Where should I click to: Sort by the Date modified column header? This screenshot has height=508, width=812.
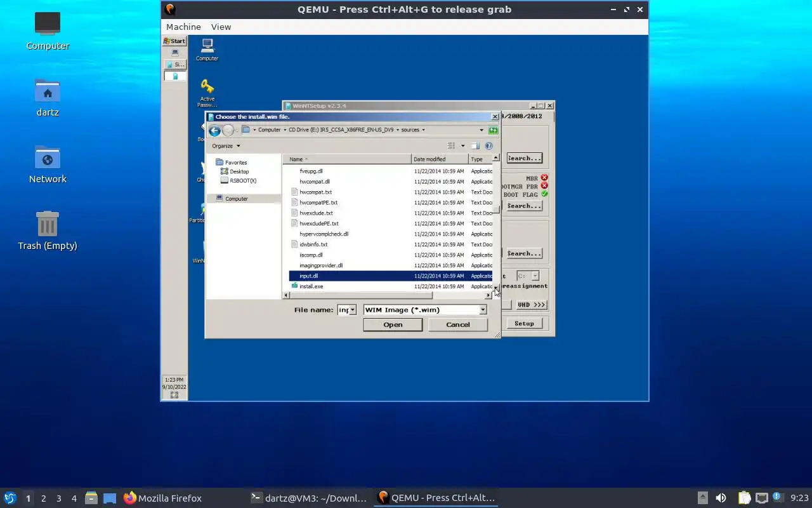click(440, 159)
